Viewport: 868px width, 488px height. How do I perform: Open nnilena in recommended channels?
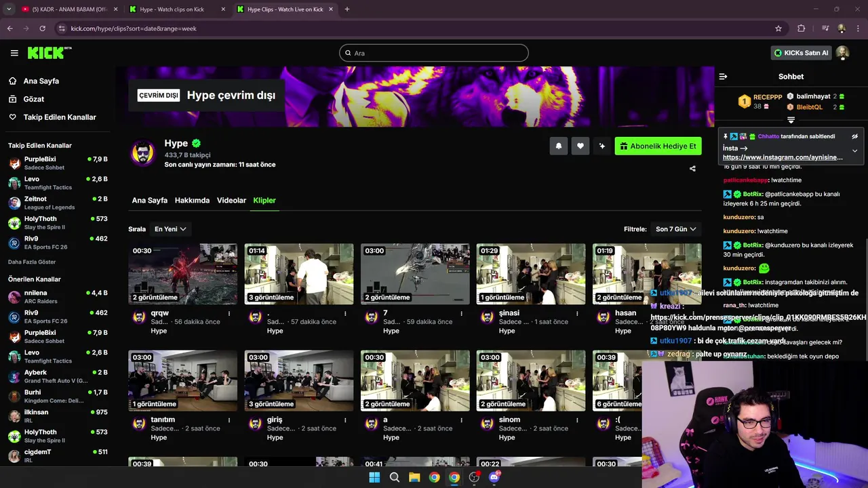click(x=58, y=297)
